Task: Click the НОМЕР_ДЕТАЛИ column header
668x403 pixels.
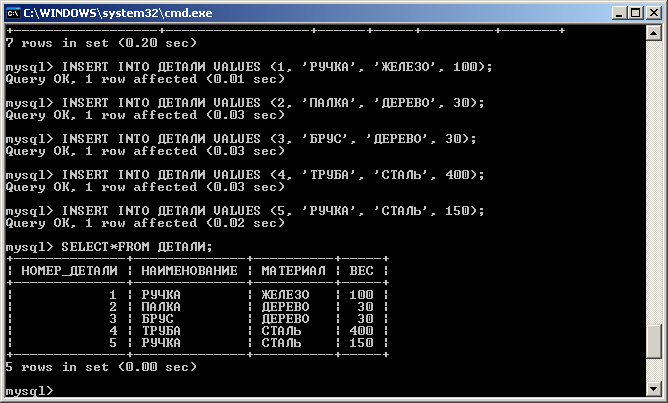Action: (x=69, y=271)
